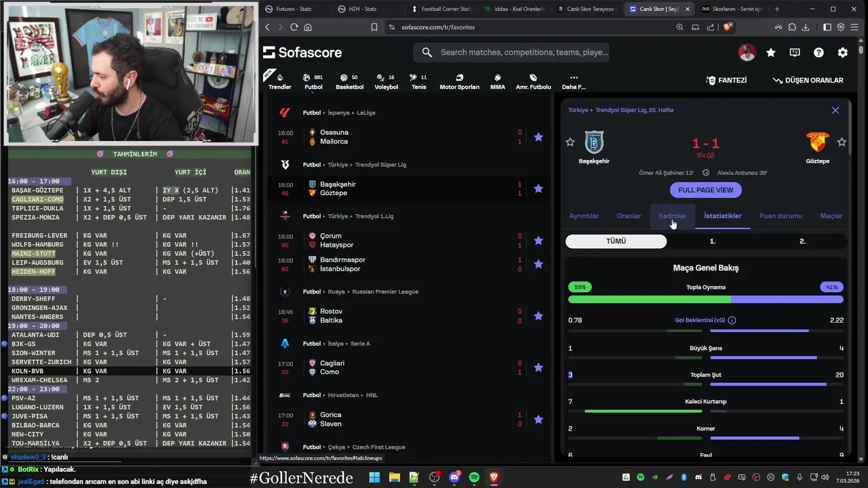The image size is (868, 488).
Task: Switch to the İstatistikler tab
Action: pyautogui.click(x=723, y=216)
